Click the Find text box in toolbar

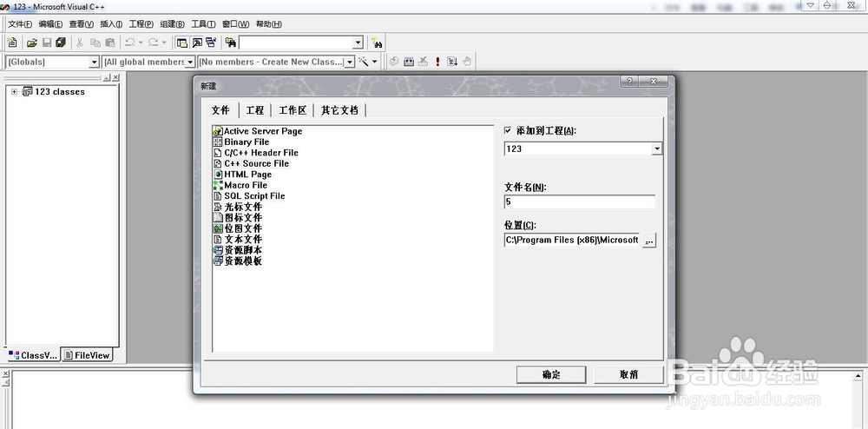(x=296, y=43)
